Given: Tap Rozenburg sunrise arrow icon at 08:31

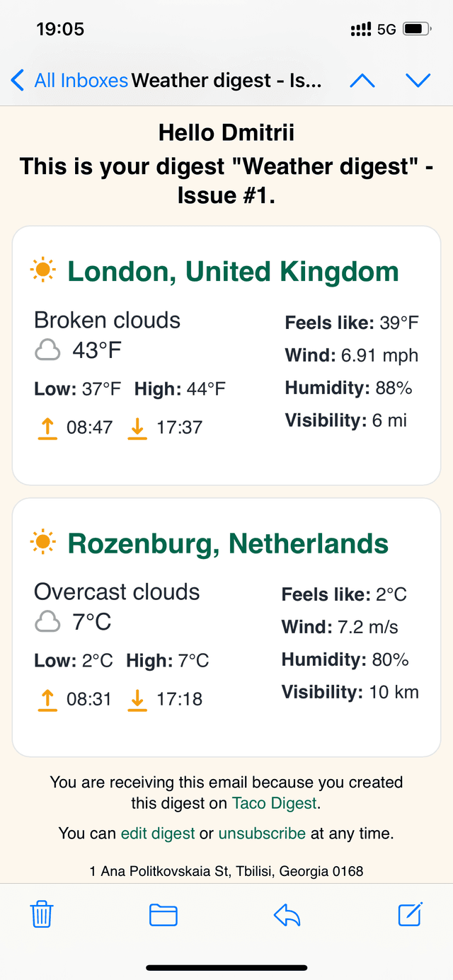Looking at the screenshot, I should (x=47, y=700).
